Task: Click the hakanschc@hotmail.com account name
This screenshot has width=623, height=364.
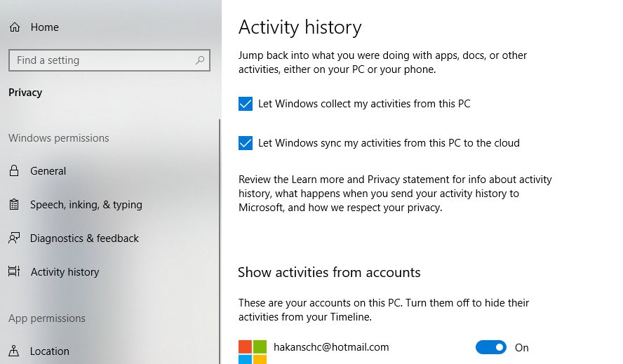Action: coord(331,347)
